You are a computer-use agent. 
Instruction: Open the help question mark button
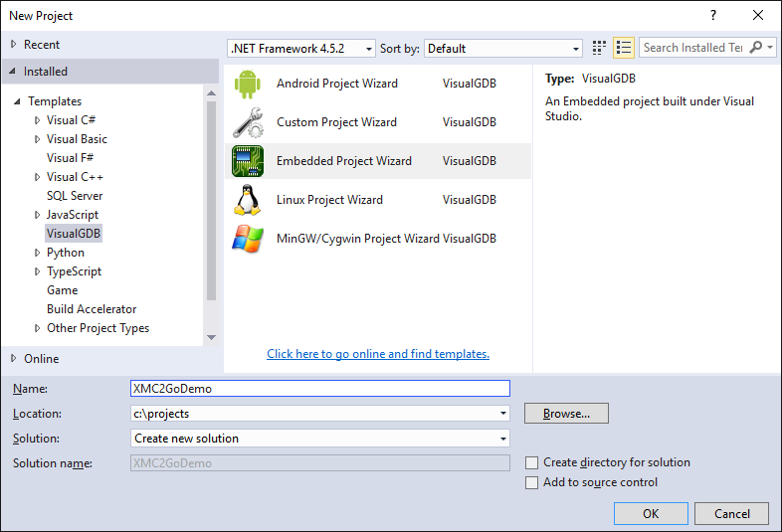713,15
